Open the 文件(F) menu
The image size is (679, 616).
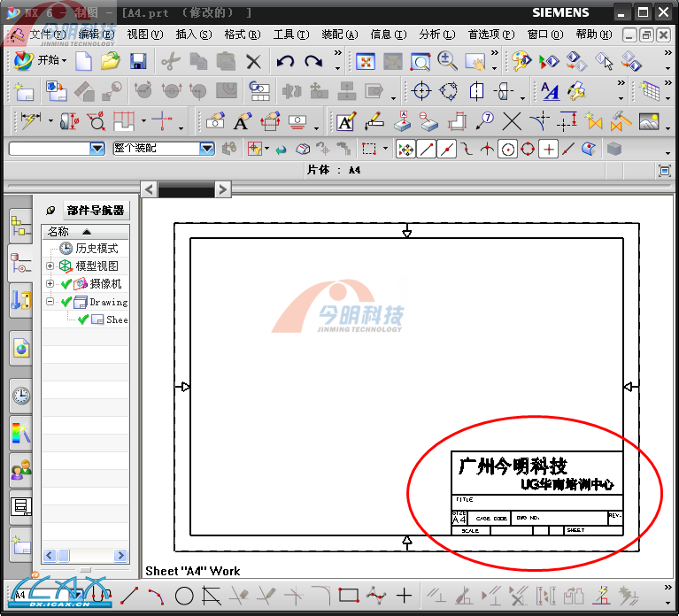48,35
